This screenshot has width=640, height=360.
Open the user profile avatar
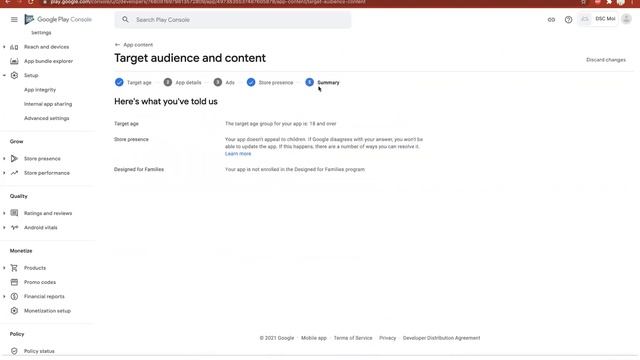pos(626,19)
